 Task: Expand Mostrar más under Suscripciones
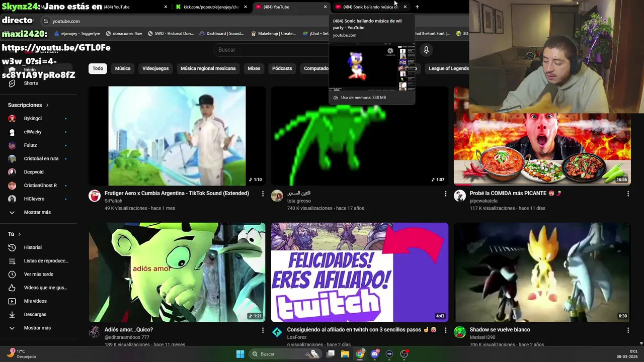38,212
